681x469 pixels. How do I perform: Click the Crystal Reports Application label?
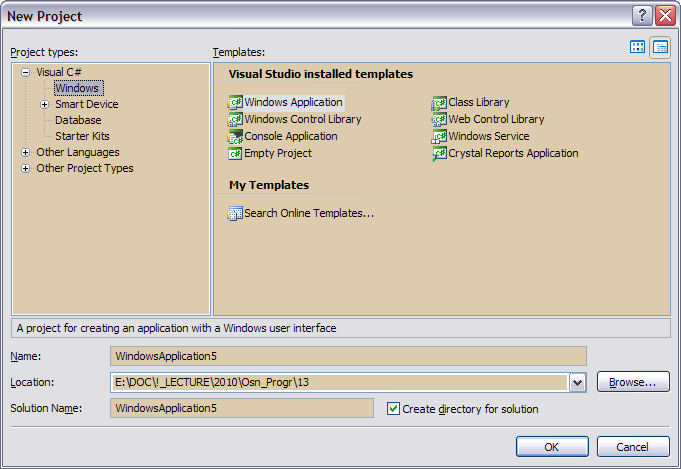click(513, 153)
